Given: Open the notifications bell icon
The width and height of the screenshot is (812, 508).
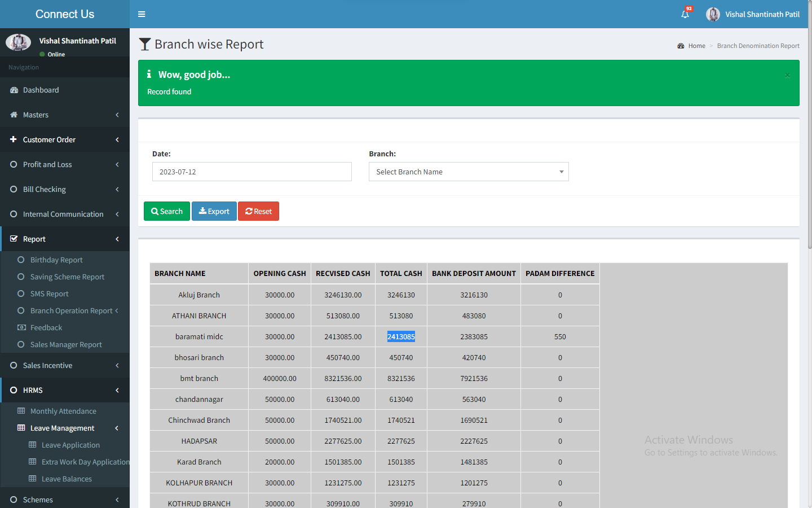Looking at the screenshot, I should (x=685, y=14).
